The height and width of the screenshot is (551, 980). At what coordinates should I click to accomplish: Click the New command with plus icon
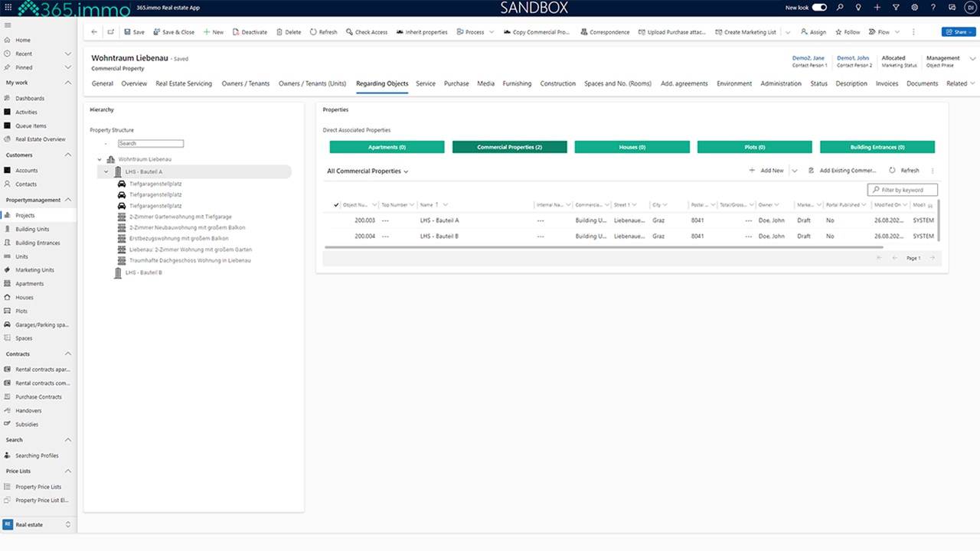pos(214,32)
